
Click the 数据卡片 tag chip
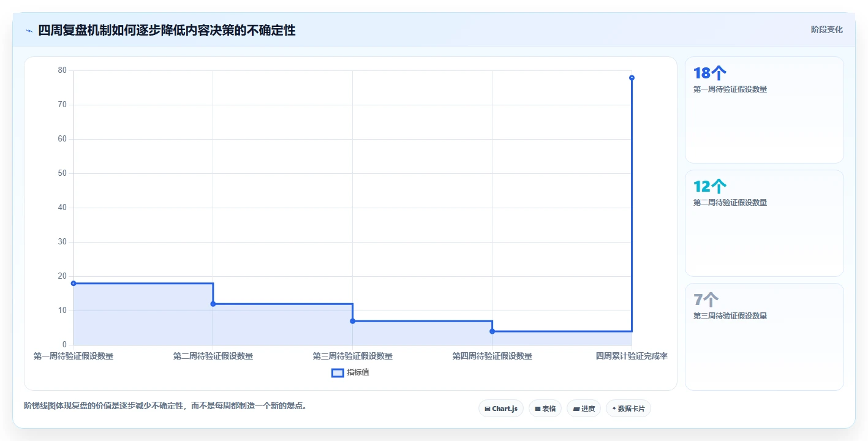click(628, 409)
